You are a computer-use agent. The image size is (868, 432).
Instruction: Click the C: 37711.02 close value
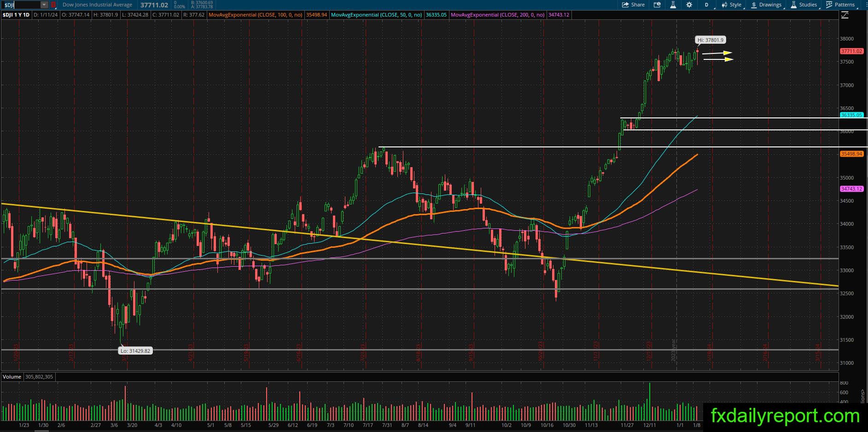click(x=165, y=15)
